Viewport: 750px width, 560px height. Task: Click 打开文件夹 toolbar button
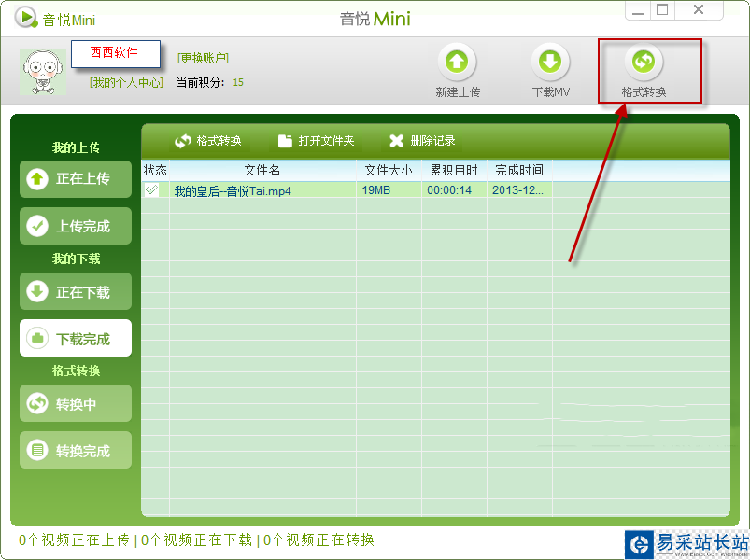(317, 141)
